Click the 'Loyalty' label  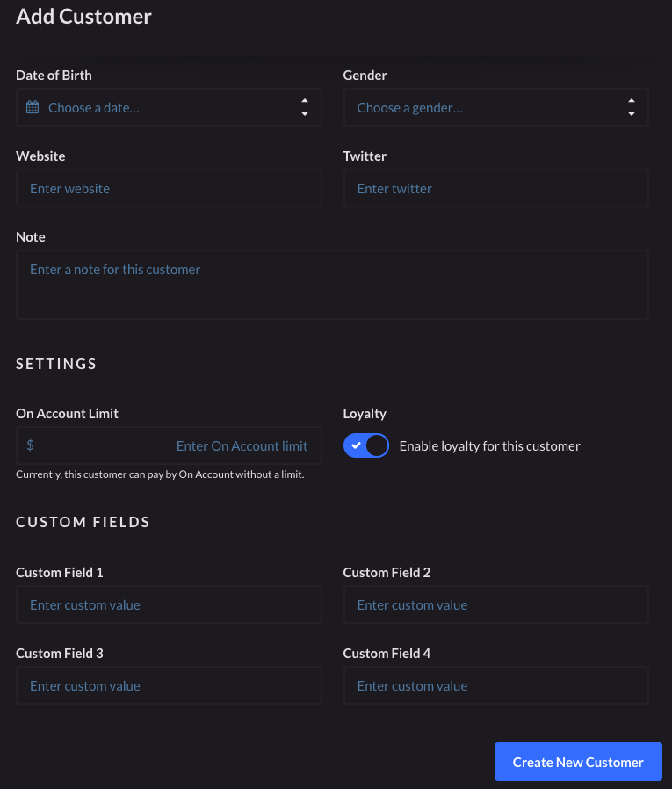[x=365, y=414]
